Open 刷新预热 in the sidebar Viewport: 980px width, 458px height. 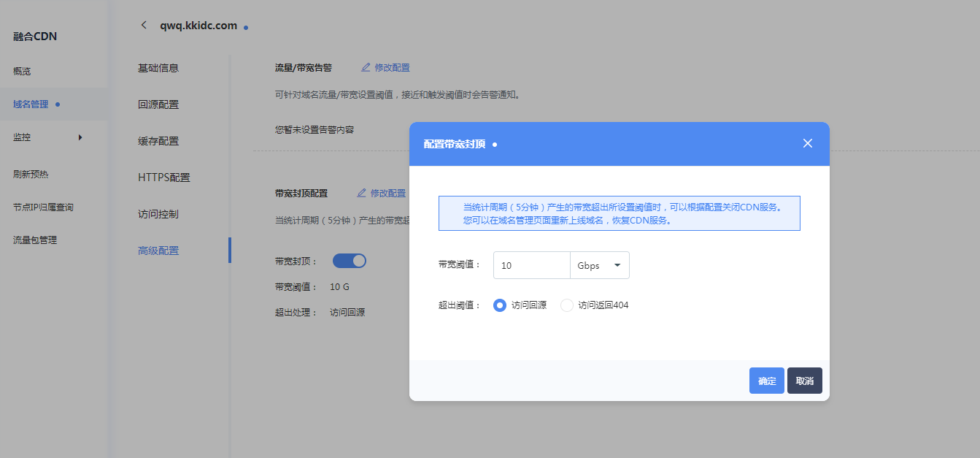pyautogui.click(x=31, y=175)
